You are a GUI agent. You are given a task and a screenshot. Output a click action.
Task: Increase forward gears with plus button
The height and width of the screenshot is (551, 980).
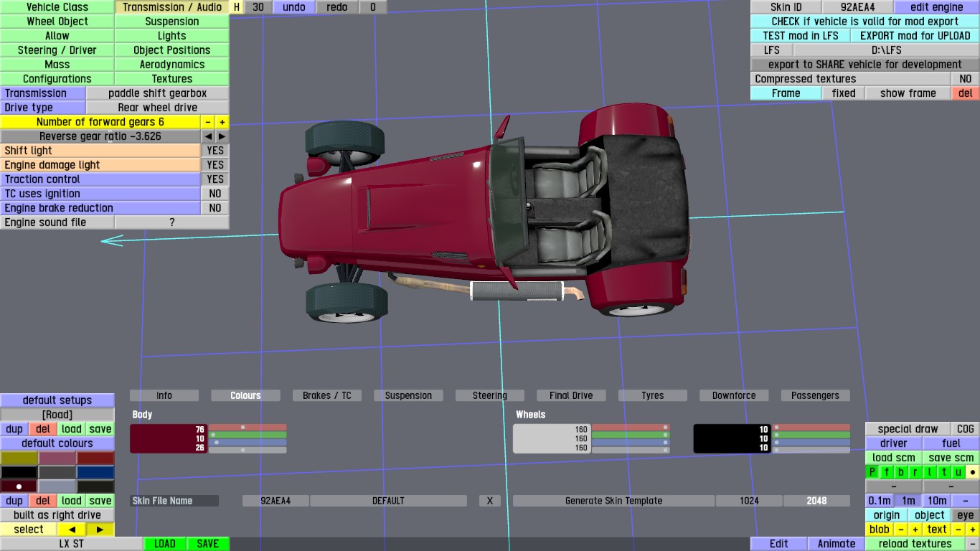point(222,122)
